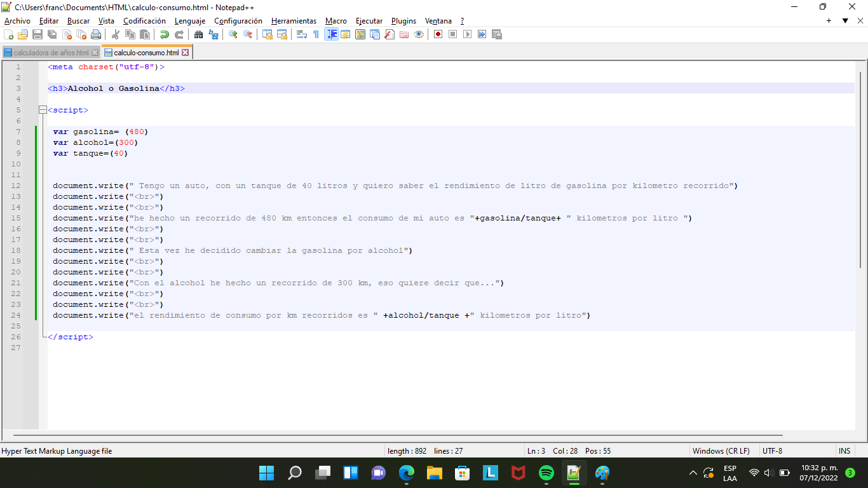Screen dimensions: 868x488
Task: Open the Editar menu
Action: 49,21
